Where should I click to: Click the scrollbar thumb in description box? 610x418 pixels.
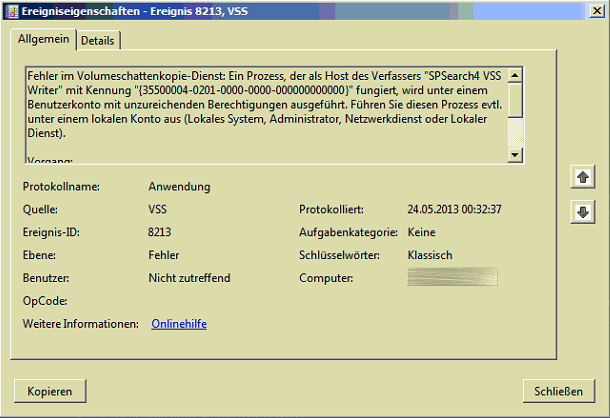click(515, 101)
